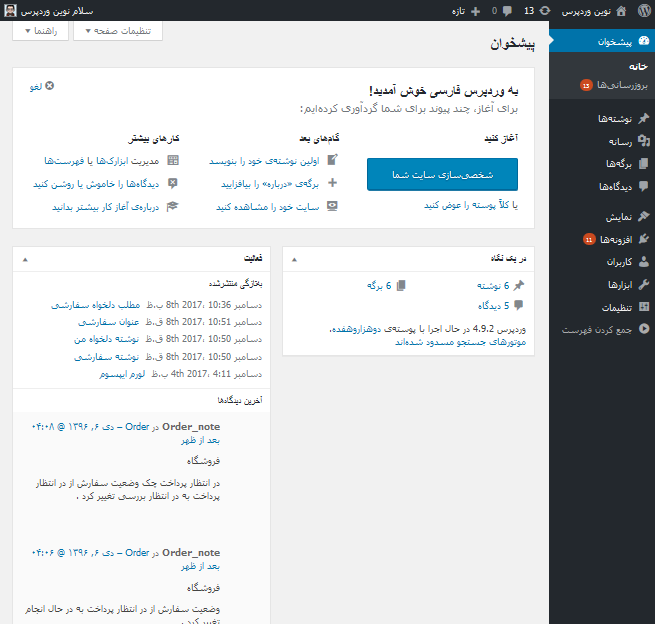Click the WordPress logo in the admin bar
Image resolution: width=655 pixels, height=624 pixels.
(x=644, y=10)
